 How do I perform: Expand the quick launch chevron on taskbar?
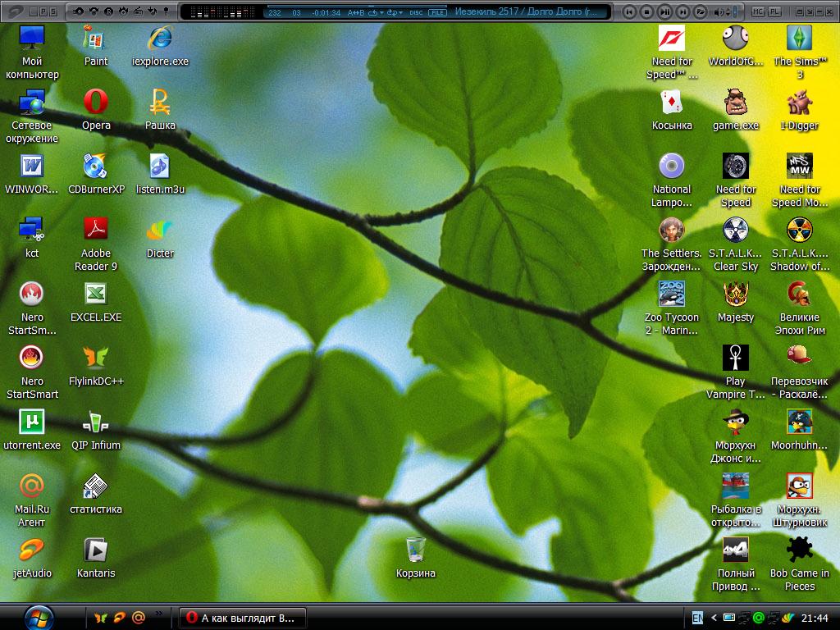[158, 613]
